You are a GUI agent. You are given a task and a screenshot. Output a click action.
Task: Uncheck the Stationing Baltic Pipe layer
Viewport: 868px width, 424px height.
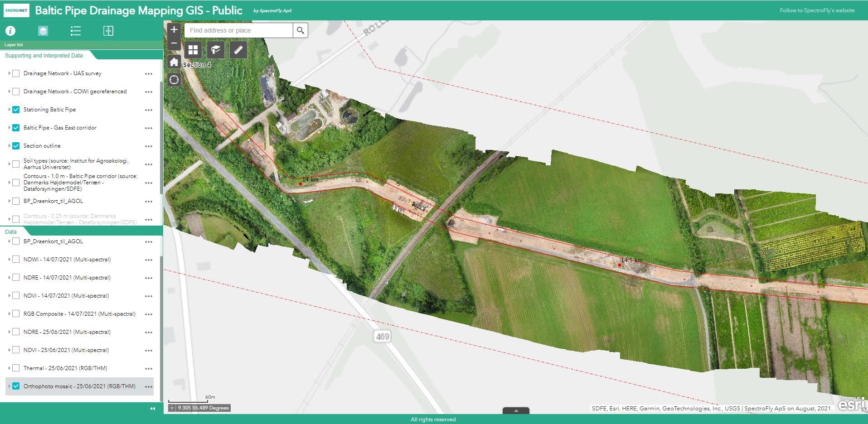[x=16, y=110]
